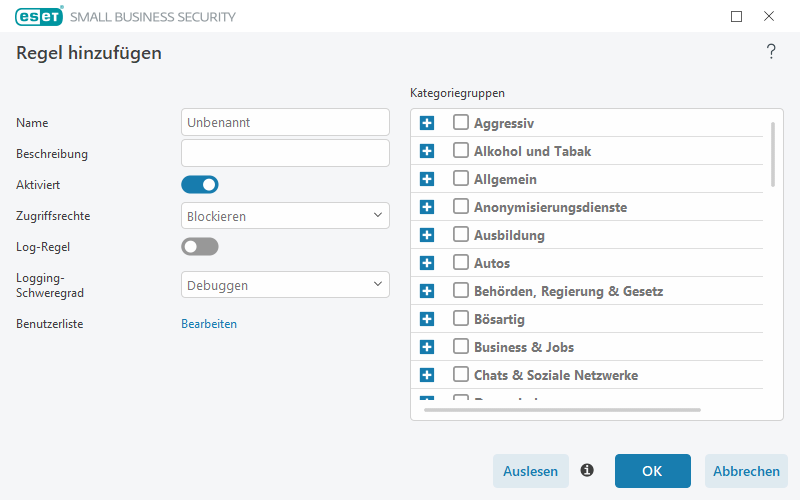Click horizontal scrollbar of category list
The image size is (800, 500).
pyautogui.click(x=562, y=410)
